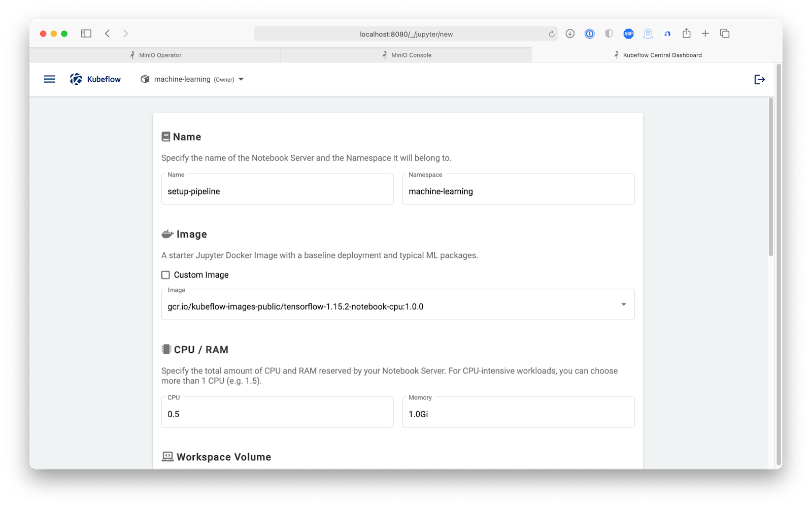Image resolution: width=812 pixels, height=508 pixels.
Task: Go back using the browser back button
Action: click(108, 33)
